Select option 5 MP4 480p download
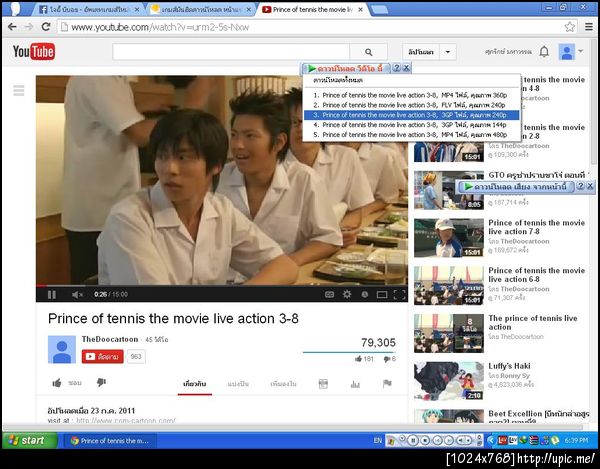Screen dimensions: 600x469 point(411,135)
